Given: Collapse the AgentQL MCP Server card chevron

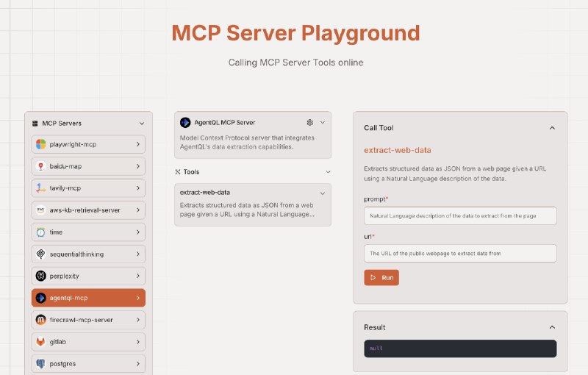Looking at the screenshot, I should coord(323,123).
